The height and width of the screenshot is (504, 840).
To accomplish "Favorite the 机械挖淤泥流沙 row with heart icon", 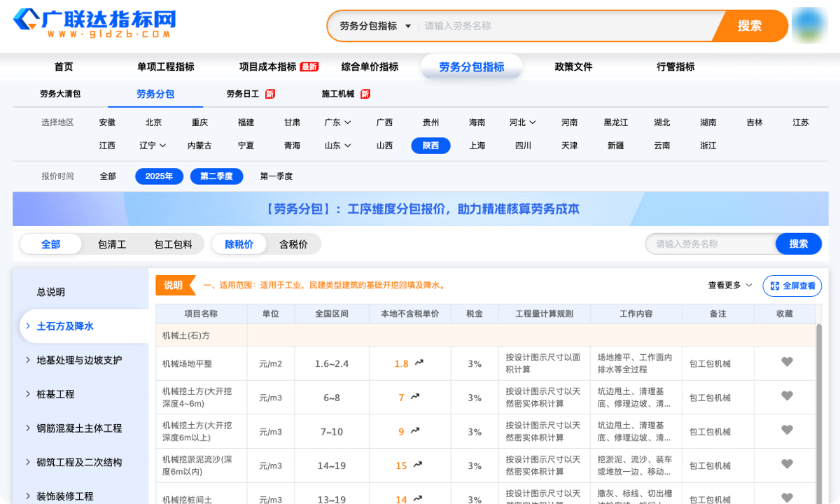I will tap(787, 464).
